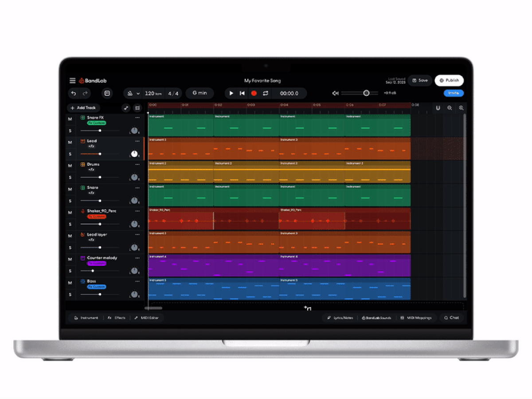Screen dimensions: 532x399
Task: Adjust the master volume slider
Action: click(366, 93)
